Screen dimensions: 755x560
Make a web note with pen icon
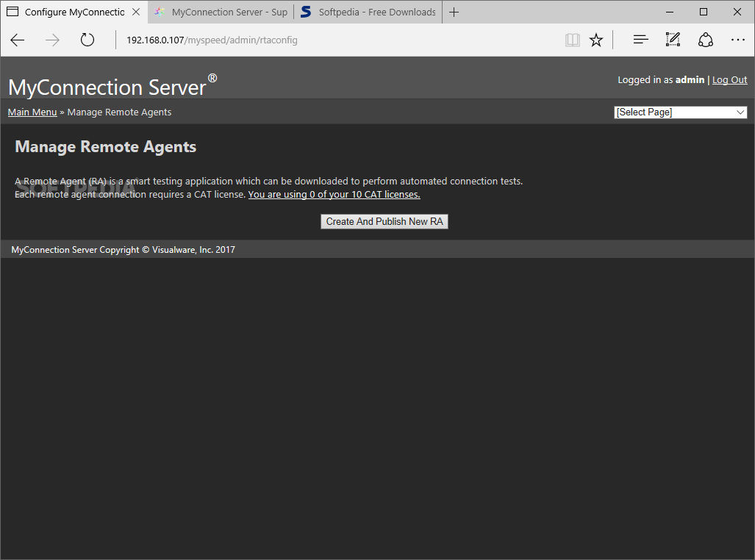[673, 40]
